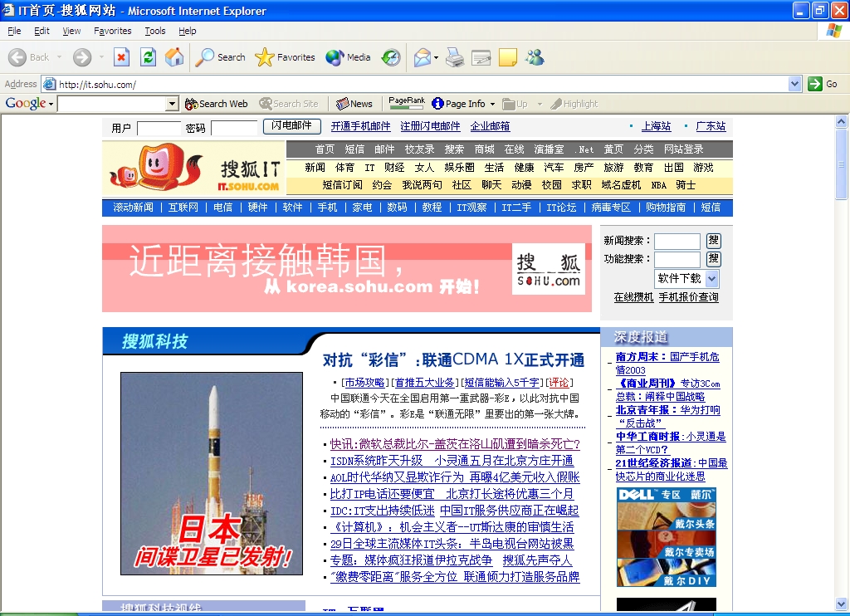Open the Search pane from the toolbar
Image resolution: width=850 pixels, height=616 pixels.
(x=220, y=57)
